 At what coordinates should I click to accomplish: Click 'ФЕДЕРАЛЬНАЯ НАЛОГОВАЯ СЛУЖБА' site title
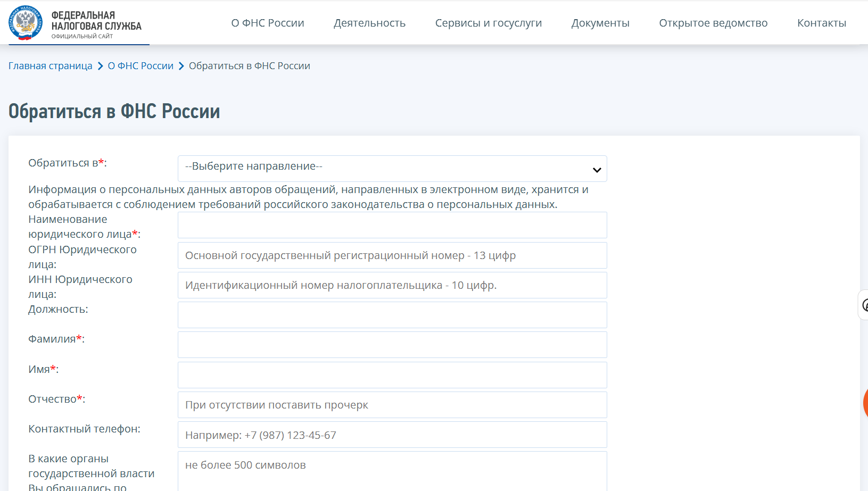click(96, 21)
